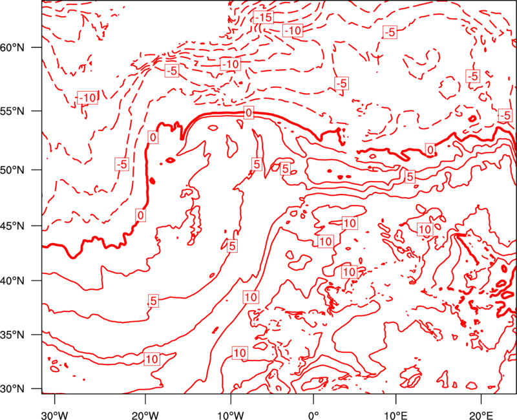This screenshot has height=420, width=517.
Task: Click the 0° longitude axis label
Action: 313,415
